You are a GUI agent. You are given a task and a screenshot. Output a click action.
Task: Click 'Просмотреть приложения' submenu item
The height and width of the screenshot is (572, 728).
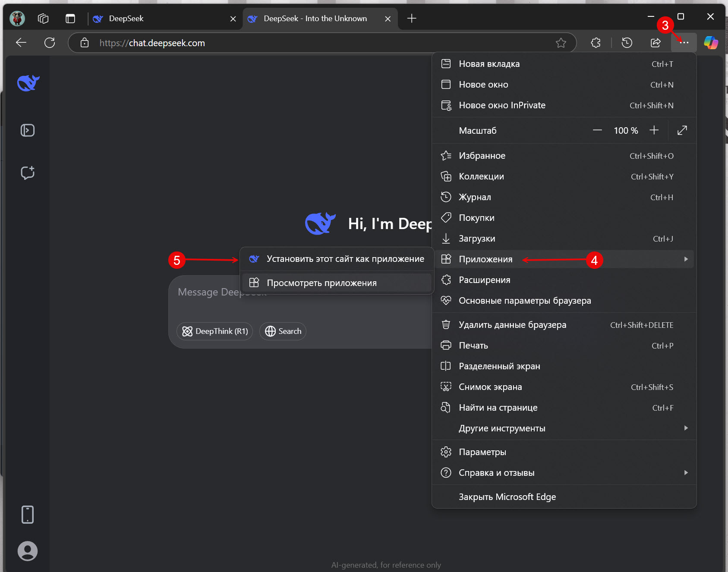(337, 283)
